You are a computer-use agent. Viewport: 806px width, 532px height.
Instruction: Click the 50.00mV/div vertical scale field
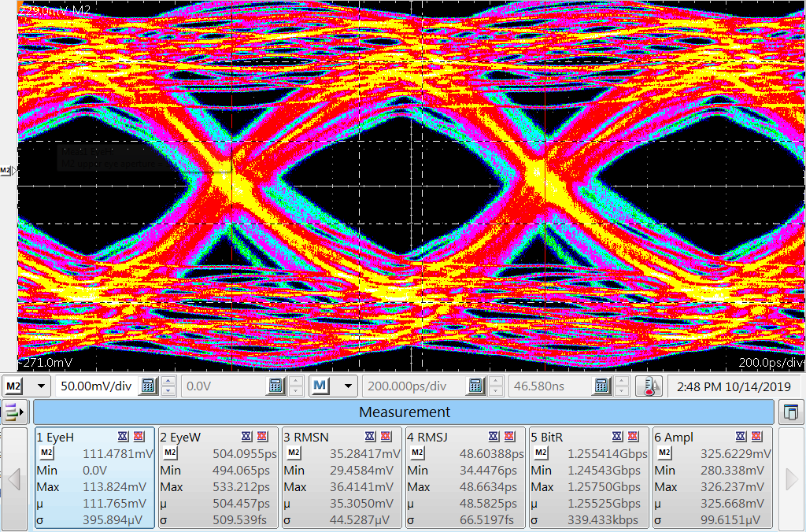point(96,386)
